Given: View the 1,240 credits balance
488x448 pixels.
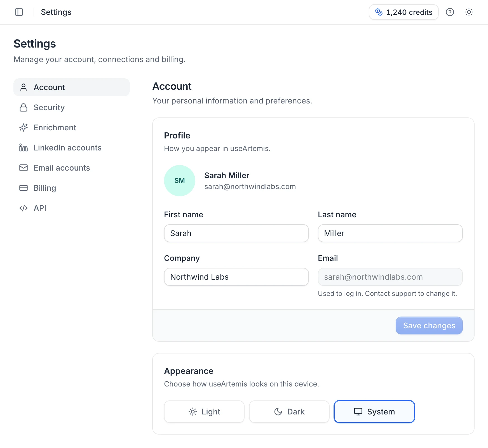Looking at the screenshot, I should coord(404,12).
